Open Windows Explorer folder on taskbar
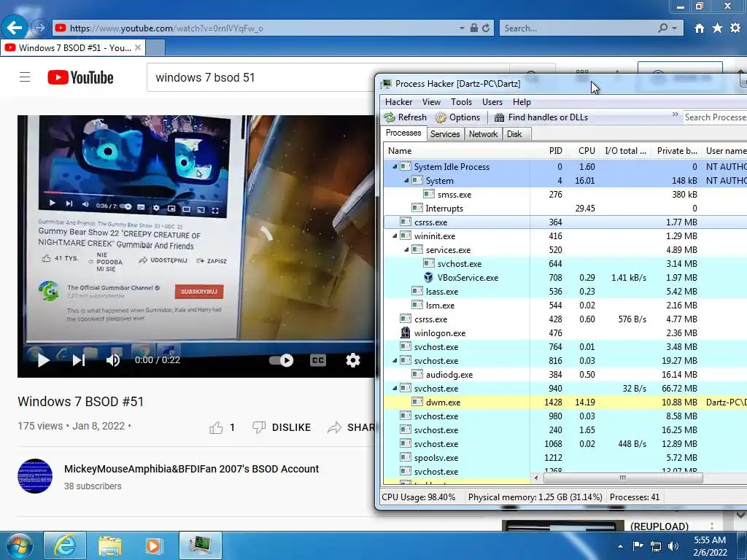 click(110, 545)
